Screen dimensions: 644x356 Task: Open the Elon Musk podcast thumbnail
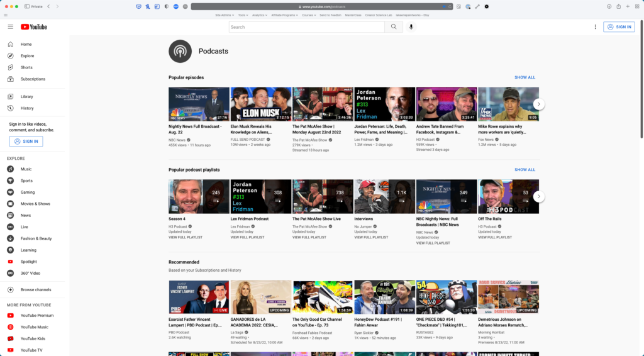(x=260, y=104)
